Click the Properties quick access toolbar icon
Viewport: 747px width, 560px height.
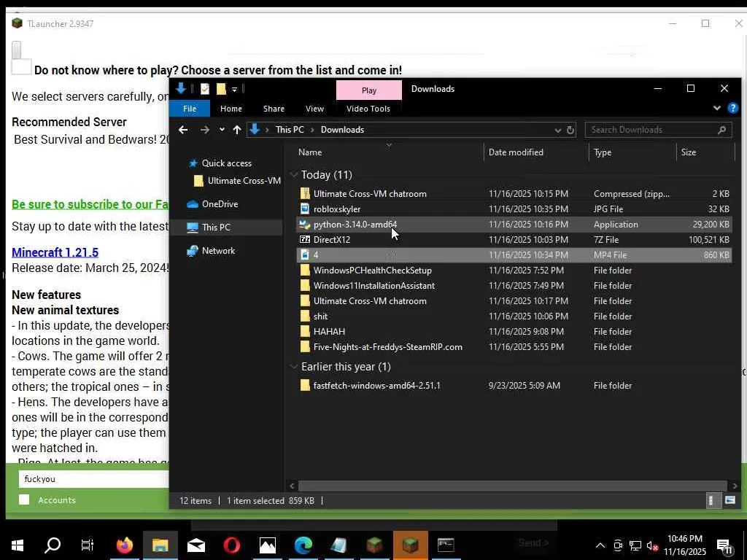(x=205, y=88)
